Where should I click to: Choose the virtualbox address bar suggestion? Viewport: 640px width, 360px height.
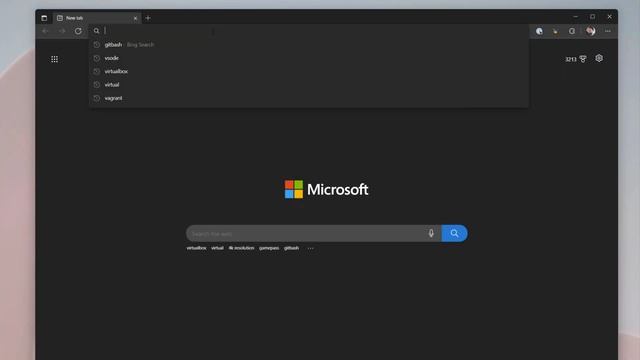click(309, 71)
